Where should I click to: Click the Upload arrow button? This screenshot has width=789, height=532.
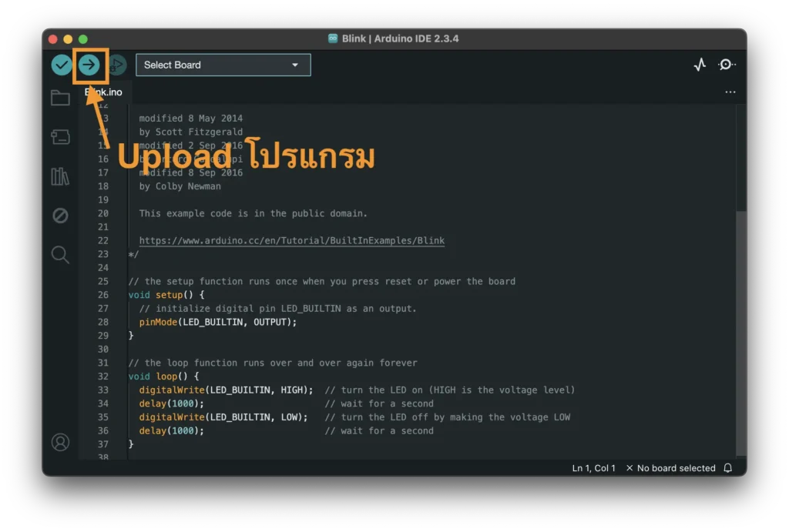(90, 65)
